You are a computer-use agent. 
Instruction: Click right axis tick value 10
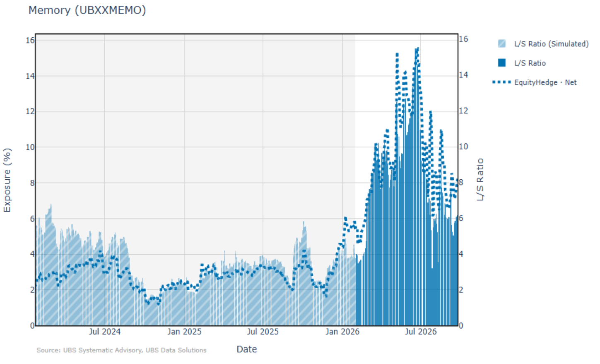point(464,146)
